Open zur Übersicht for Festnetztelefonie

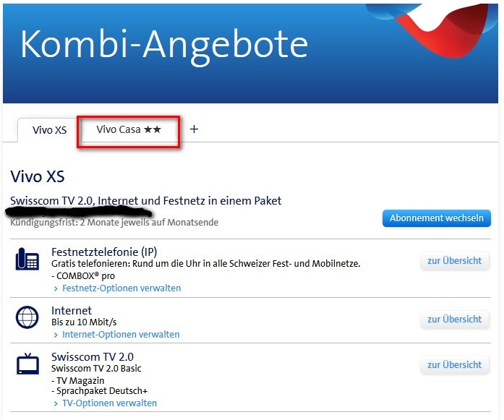[x=454, y=261]
